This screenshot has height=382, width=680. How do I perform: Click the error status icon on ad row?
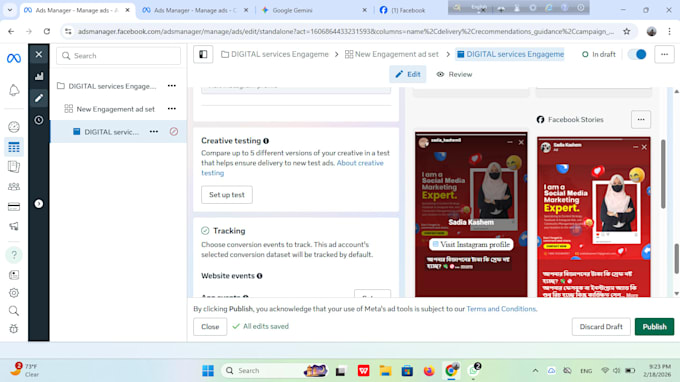(173, 131)
